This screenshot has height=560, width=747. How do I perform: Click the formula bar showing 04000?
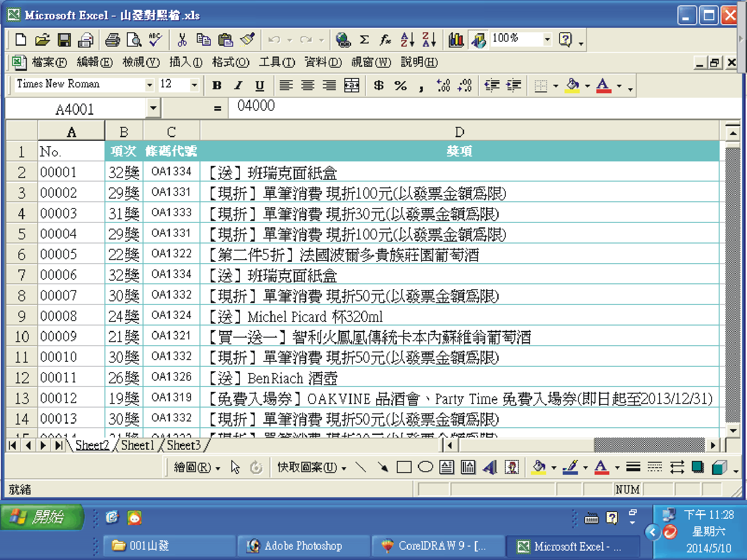[x=484, y=108]
